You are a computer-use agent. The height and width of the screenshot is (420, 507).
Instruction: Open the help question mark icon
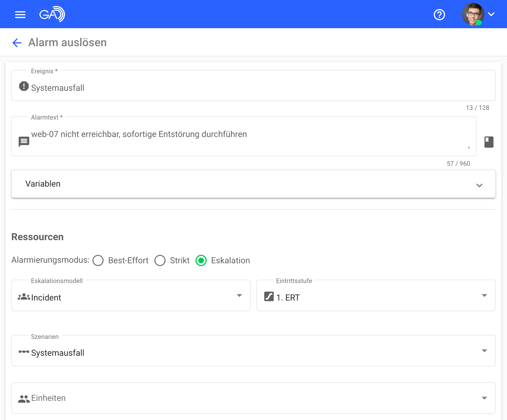pos(439,15)
